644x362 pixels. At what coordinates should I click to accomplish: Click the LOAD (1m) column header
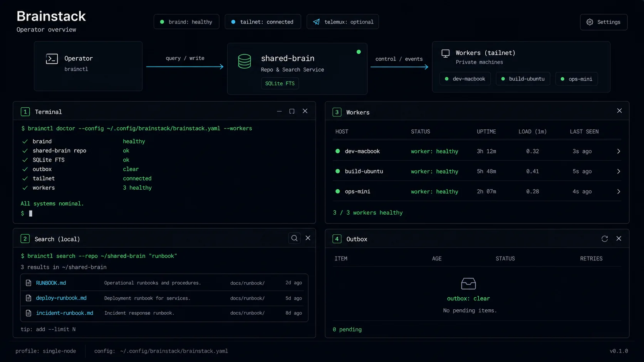[x=532, y=132]
